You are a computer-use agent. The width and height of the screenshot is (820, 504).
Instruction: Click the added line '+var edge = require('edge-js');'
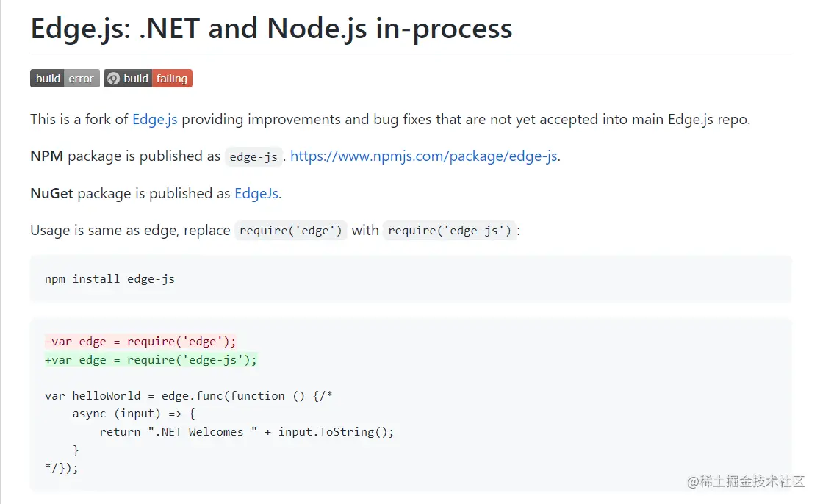click(x=151, y=360)
